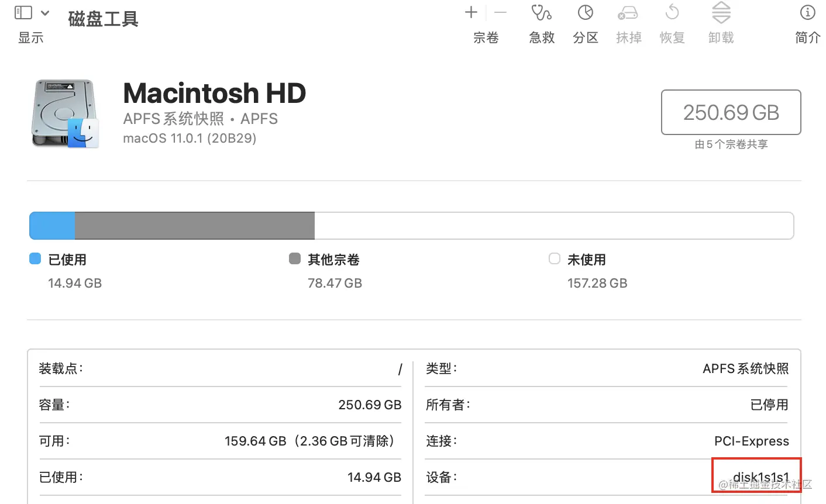Click the Macintosh HD drive icon
The image size is (826, 504).
pyautogui.click(x=65, y=113)
